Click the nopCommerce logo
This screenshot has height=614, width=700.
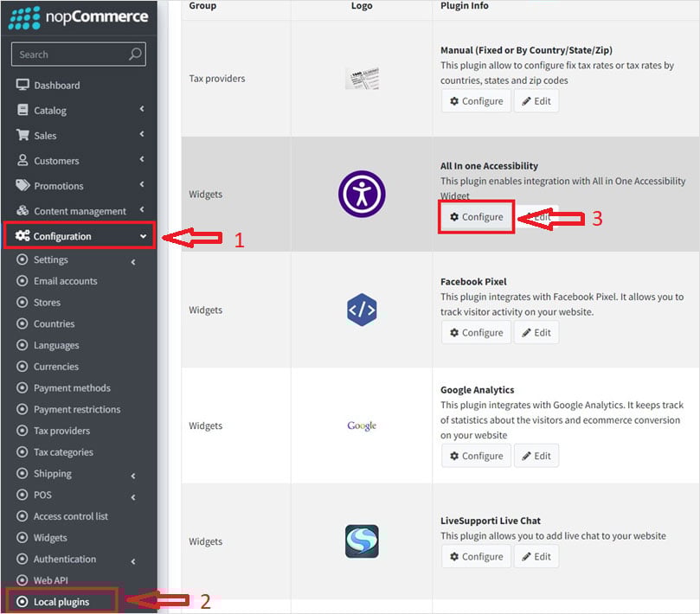78,17
